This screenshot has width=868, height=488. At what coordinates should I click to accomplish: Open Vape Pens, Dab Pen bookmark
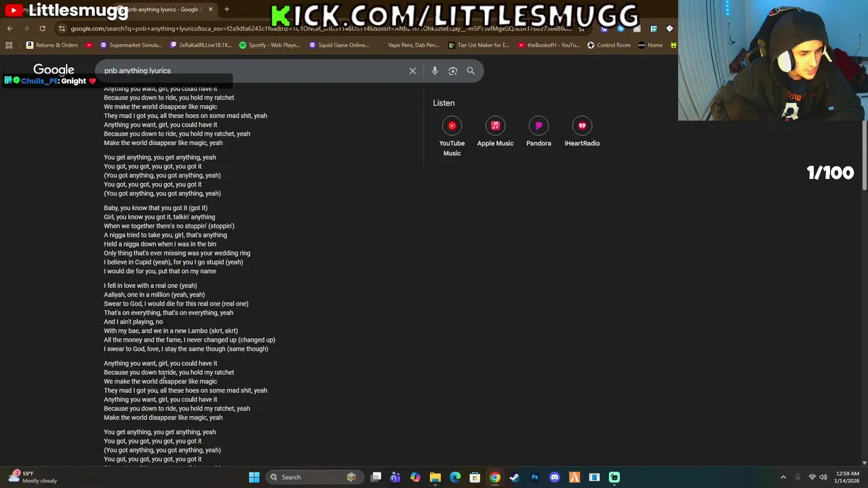[x=409, y=45]
